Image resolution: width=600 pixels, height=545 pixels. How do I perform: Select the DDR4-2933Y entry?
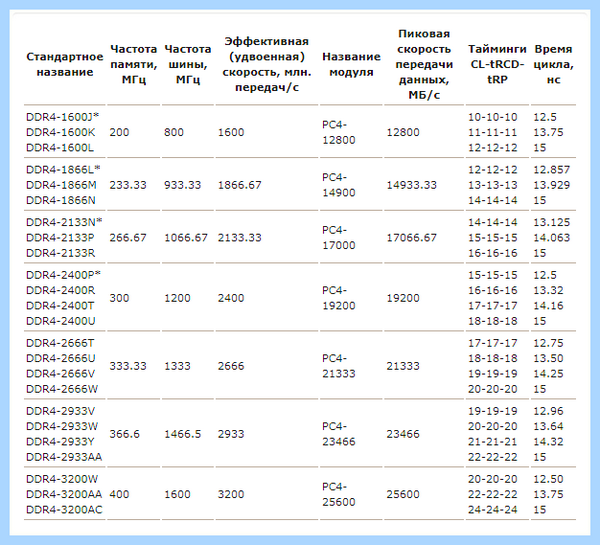[60, 442]
